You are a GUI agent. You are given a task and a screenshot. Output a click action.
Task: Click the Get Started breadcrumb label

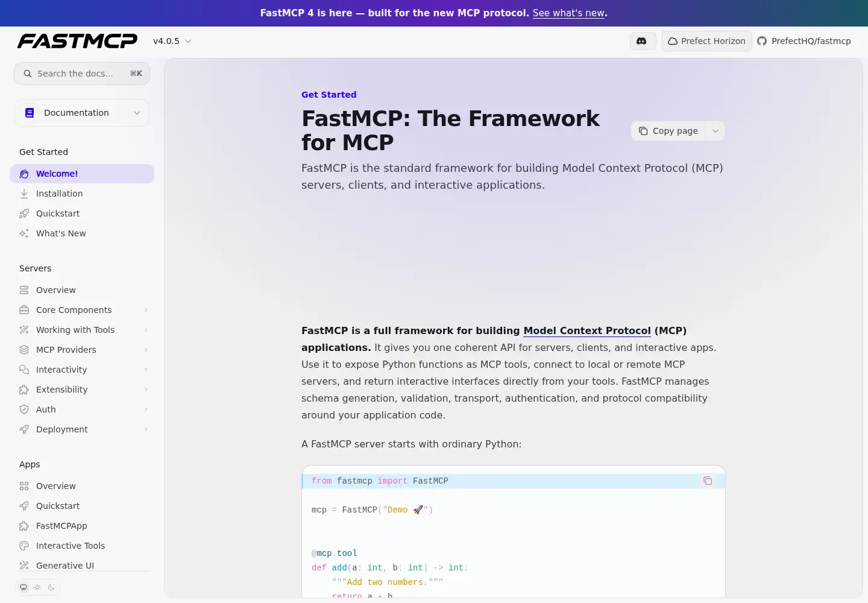pyautogui.click(x=329, y=95)
